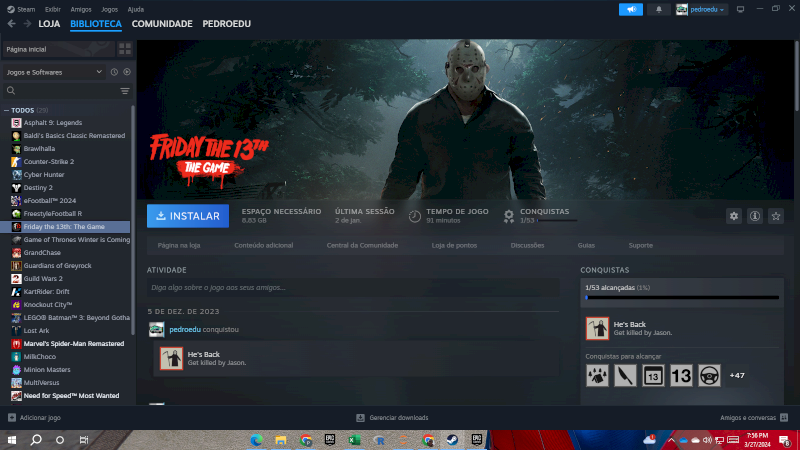Open the collections grid view icon
The image size is (800, 450).
[x=125, y=49]
